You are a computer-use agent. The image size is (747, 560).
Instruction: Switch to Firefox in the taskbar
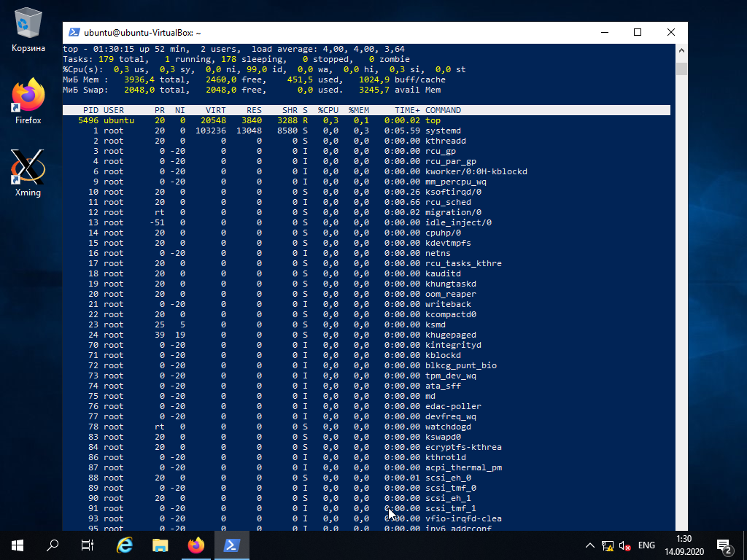[x=196, y=545]
